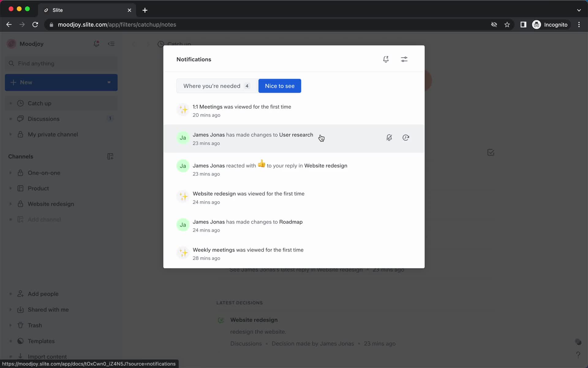Expand the Channels section in sidebar
This screenshot has width=588, height=368.
tap(20, 156)
